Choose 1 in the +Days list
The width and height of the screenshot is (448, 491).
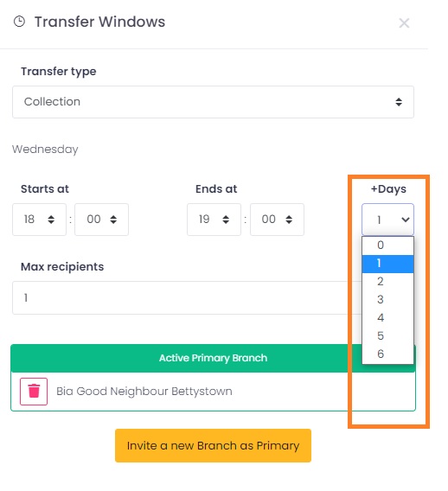click(387, 264)
